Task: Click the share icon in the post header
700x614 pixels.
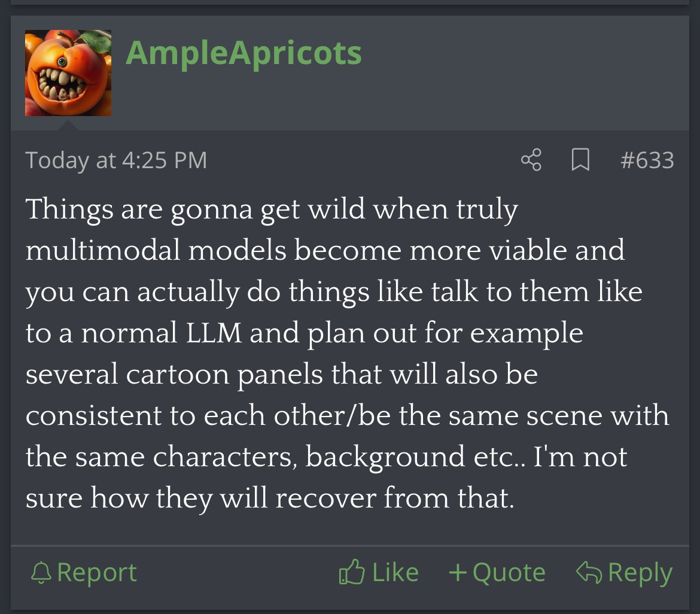Action: pos(531,160)
